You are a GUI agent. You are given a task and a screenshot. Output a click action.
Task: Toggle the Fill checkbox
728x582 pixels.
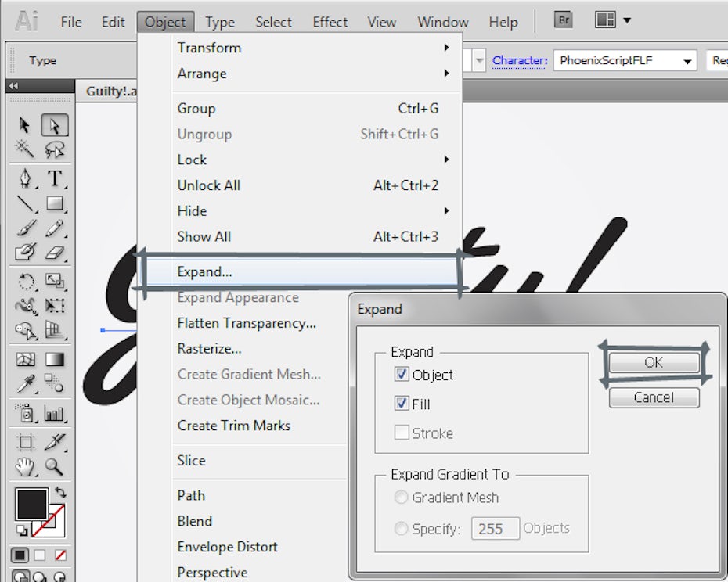click(402, 404)
